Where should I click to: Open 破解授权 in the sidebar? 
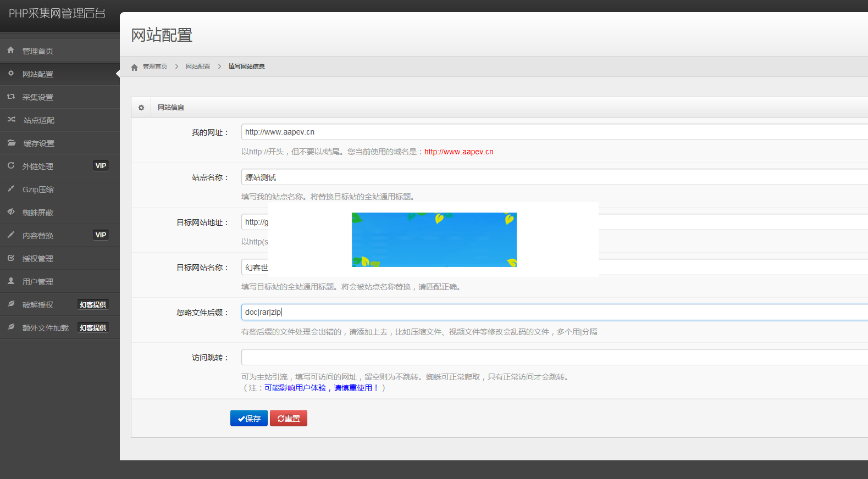pos(37,305)
